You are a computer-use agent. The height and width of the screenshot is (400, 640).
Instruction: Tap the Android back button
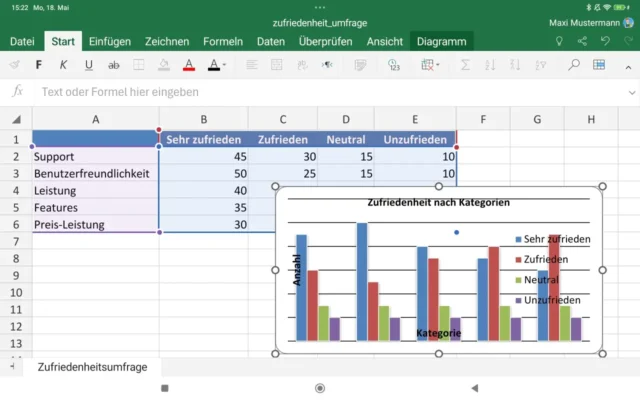(474, 388)
